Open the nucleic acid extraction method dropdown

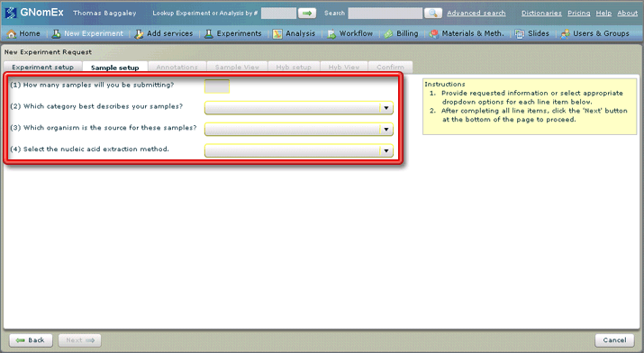pyautogui.click(x=299, y=150)
